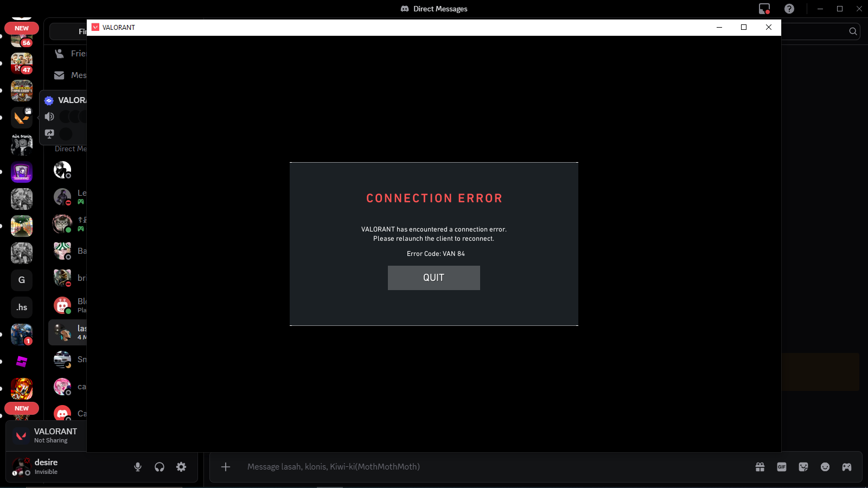The width and height of the screenshot is (868, 488).
Task: Open the server icon with 1 mention badge
Action: click(22, 335)
